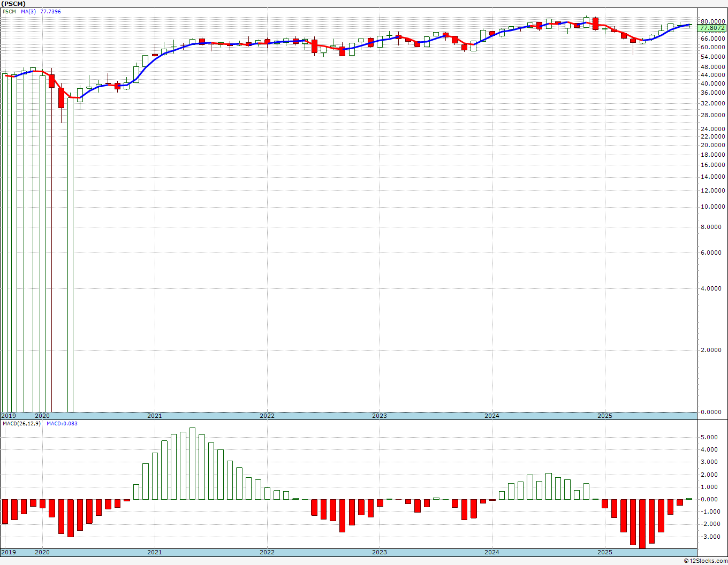Select the 24.0000 price axis label
The image size is (728, 565).
pos(713,129)
